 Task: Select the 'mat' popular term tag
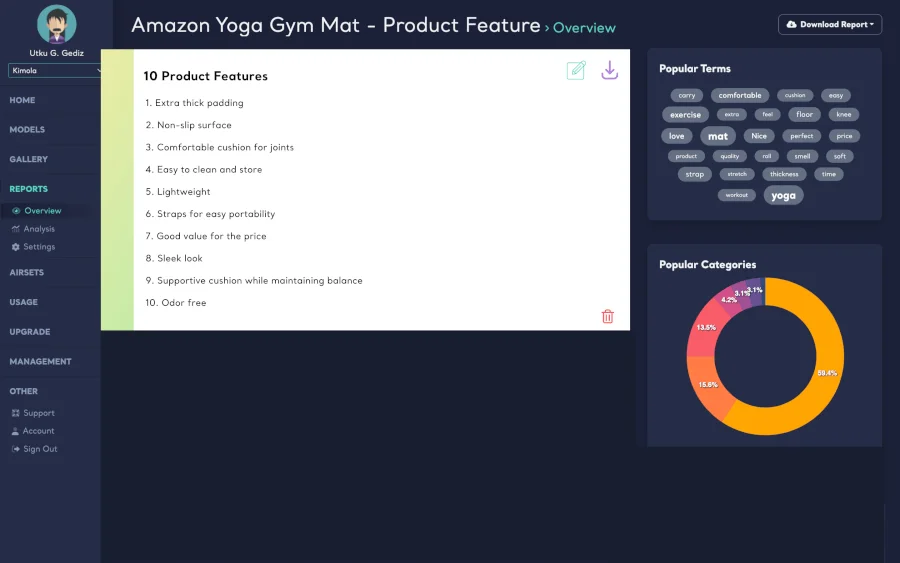coord(717,136)
